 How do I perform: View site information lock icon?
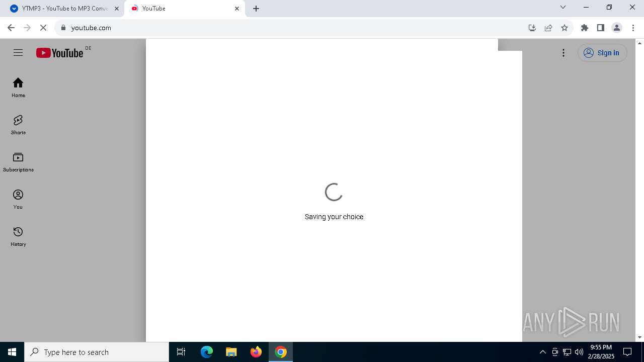pos(63,28)
